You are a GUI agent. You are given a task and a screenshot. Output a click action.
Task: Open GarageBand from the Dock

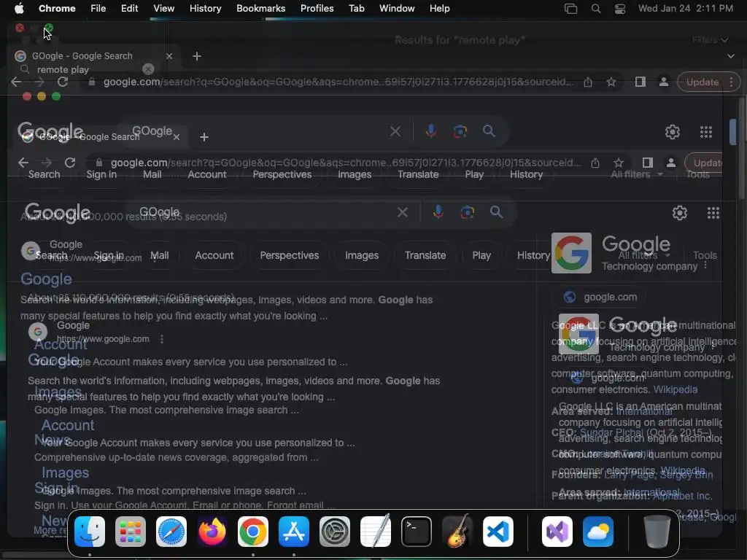(457, 532)
